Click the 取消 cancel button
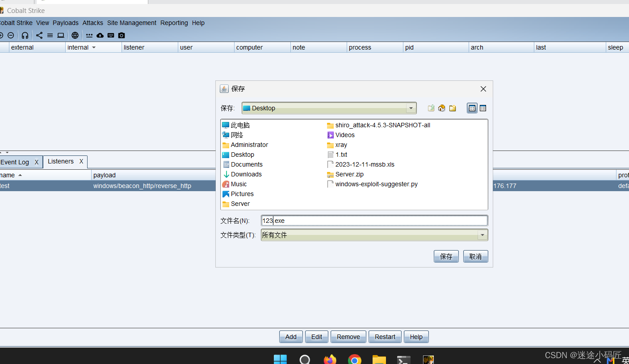629x364 pixels. pos(476,256)
